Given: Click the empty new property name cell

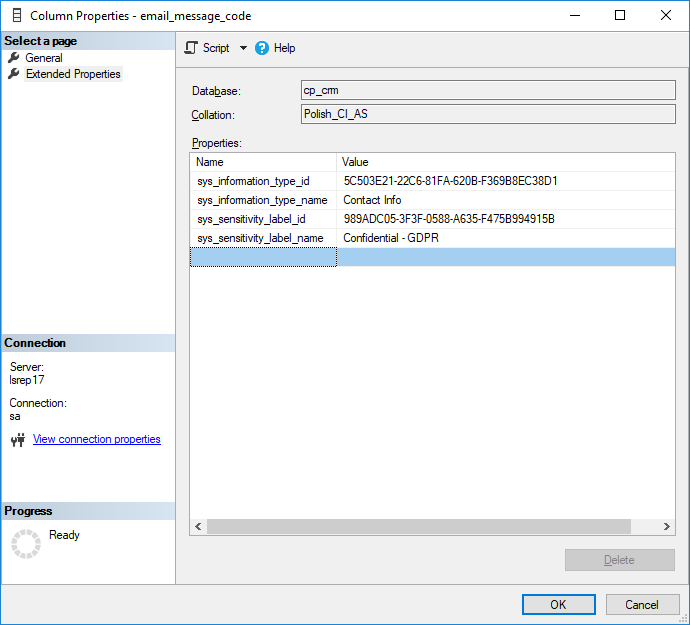Looking at the screenshot, I should 263,257.
